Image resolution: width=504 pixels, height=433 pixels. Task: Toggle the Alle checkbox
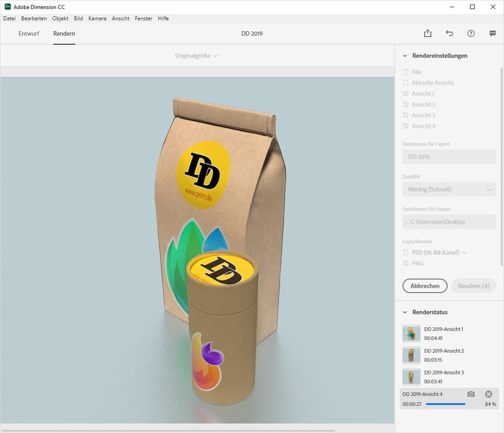click(405, 72)
